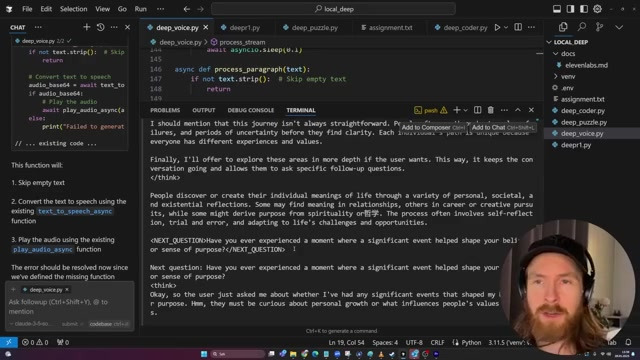
Task: Open editor more actions ellipsis
Action: coord(531,27)
